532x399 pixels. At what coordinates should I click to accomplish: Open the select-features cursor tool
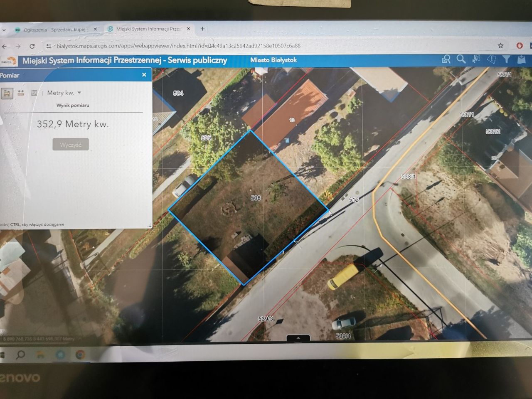(476, 59)
